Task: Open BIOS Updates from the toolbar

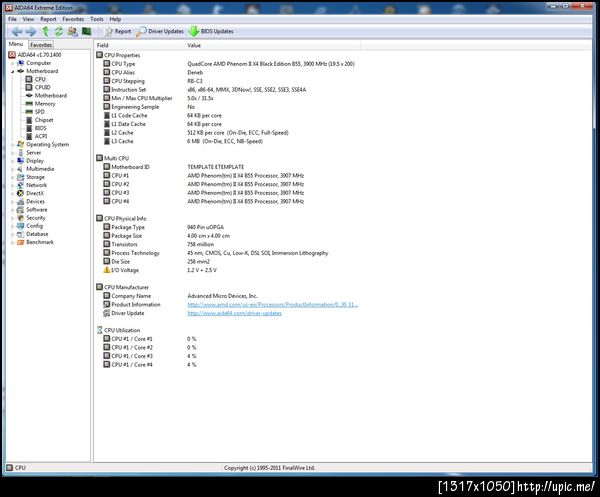Action: click(211, 31)
